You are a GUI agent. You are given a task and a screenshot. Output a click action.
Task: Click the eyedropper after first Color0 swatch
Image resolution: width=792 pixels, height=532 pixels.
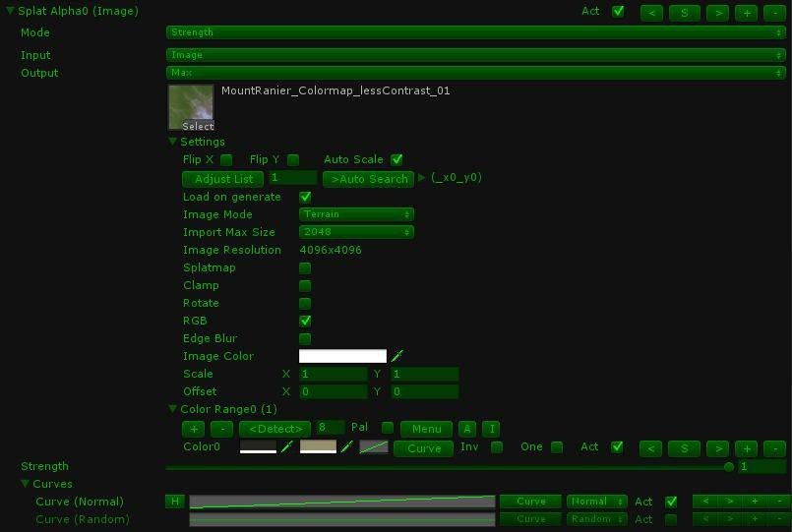[x=286, y=446]
